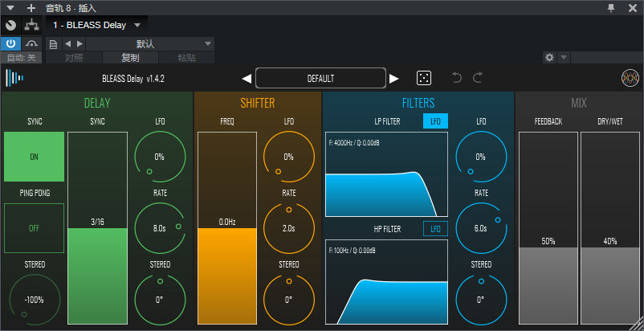Click the FEEDBACK 50% slider

548,228
